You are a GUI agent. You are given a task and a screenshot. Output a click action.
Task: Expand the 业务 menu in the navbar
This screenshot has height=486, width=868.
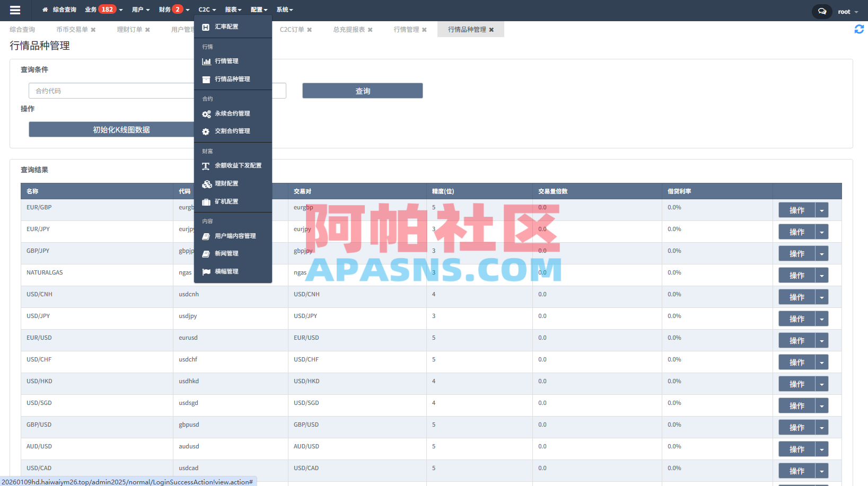pos(104,10)
